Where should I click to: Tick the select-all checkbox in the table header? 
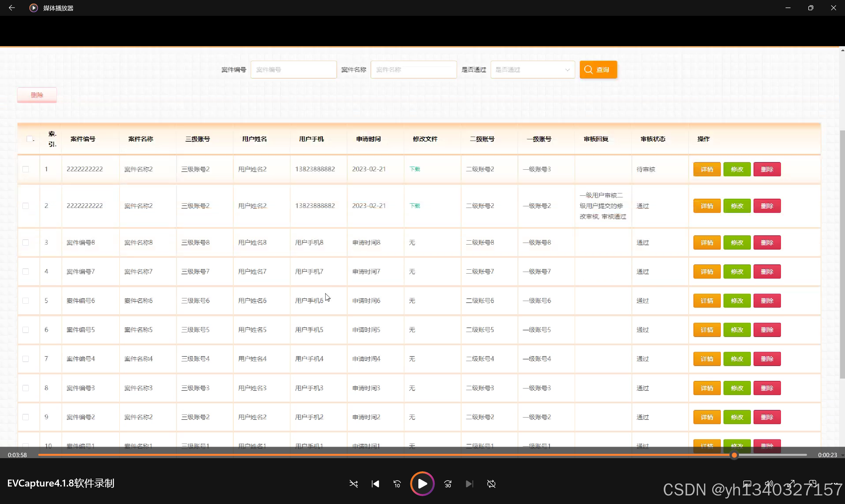click(30, 139)
